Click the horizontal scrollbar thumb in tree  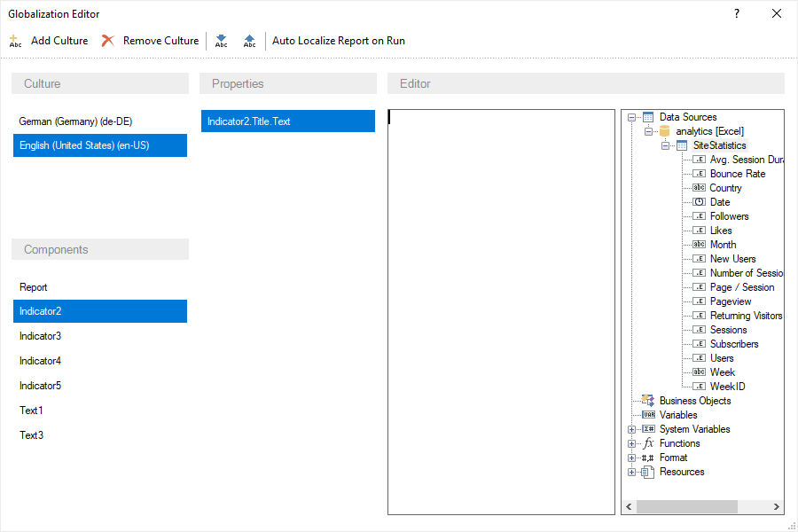687,506
